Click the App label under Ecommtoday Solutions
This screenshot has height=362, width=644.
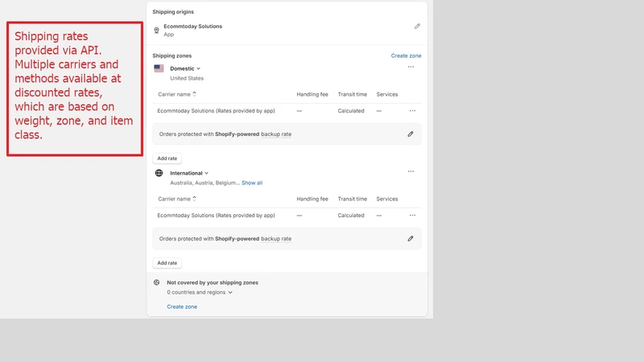click(x=169, y=35)
